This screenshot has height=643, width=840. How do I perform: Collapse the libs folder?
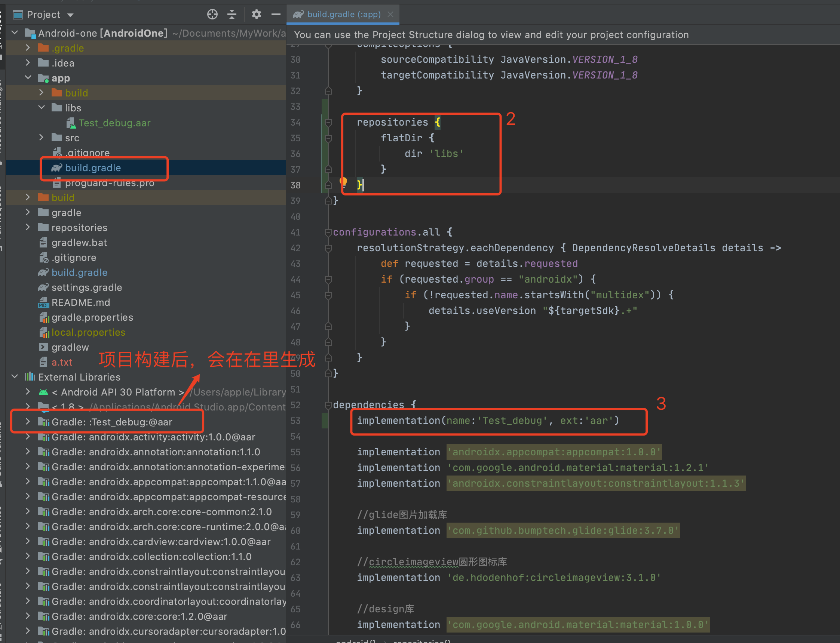(x=42, y=108)
